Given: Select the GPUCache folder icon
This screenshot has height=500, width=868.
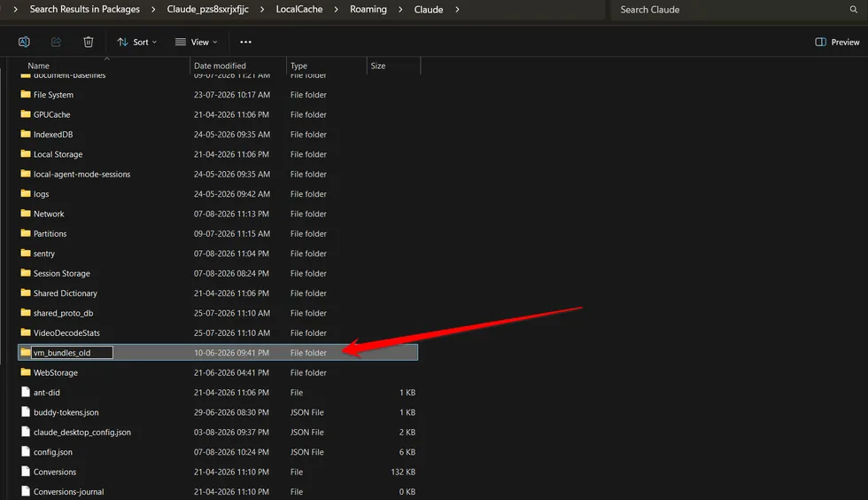Looking at the screenshot, I should [x=26, y=114].
